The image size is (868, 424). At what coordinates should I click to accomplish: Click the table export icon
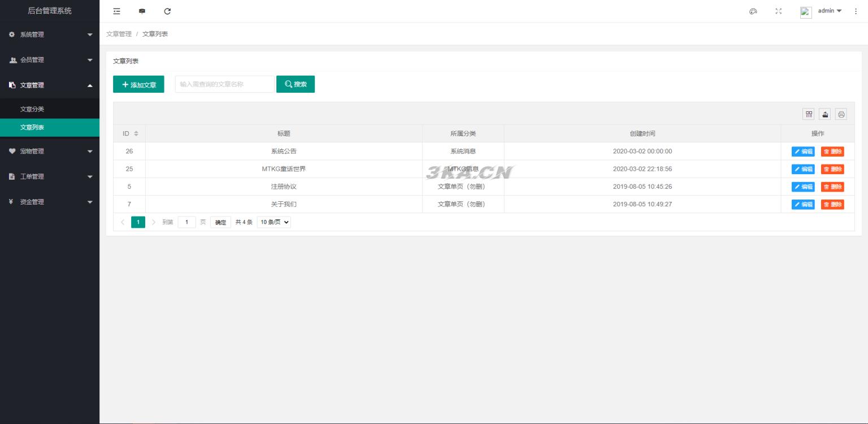pyautogui.click(x=825, y=114)
